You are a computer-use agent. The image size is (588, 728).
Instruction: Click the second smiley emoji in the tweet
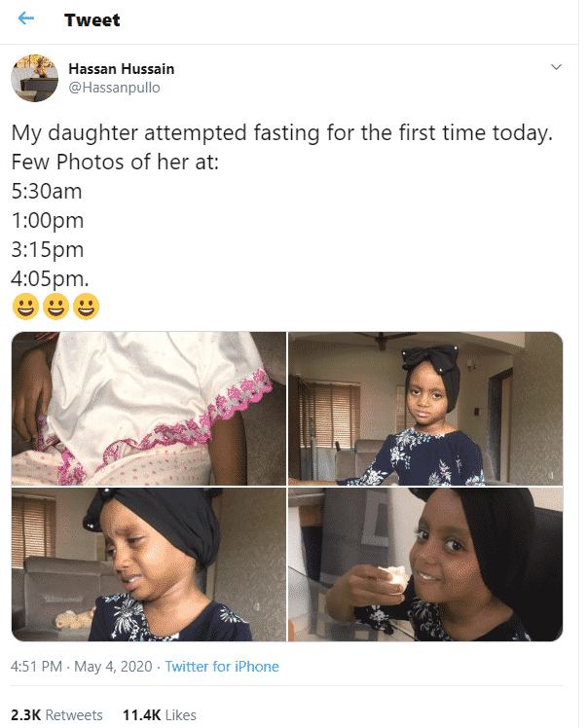(55, 307)
